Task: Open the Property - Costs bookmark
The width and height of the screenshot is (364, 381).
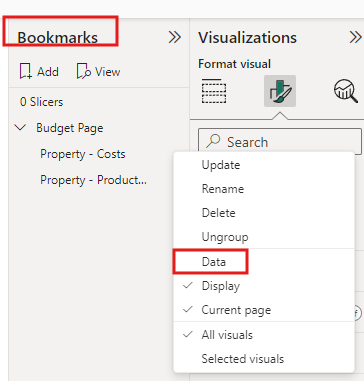Action: (x=83, y=154)
